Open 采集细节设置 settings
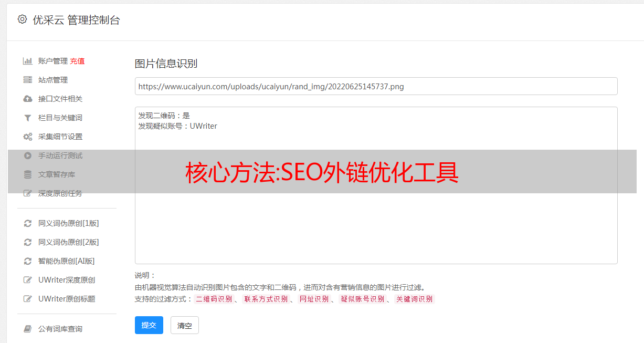The image size is (644, 343). pos(60,137)
